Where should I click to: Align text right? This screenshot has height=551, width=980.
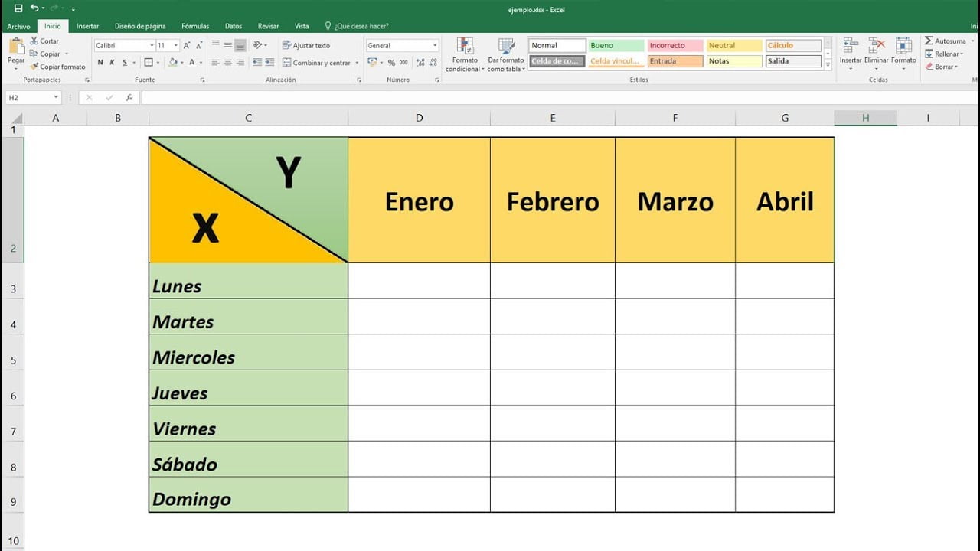[x=240, y=63]
